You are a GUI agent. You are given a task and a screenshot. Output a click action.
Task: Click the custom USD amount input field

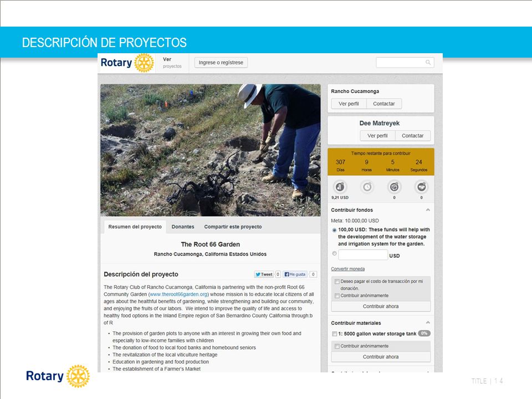tap(363, 255)
